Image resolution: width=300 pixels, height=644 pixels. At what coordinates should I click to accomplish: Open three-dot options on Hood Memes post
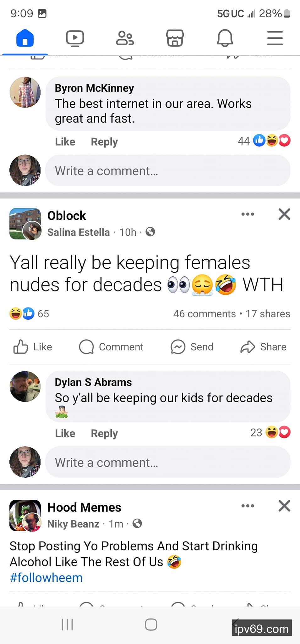(248, 506)
